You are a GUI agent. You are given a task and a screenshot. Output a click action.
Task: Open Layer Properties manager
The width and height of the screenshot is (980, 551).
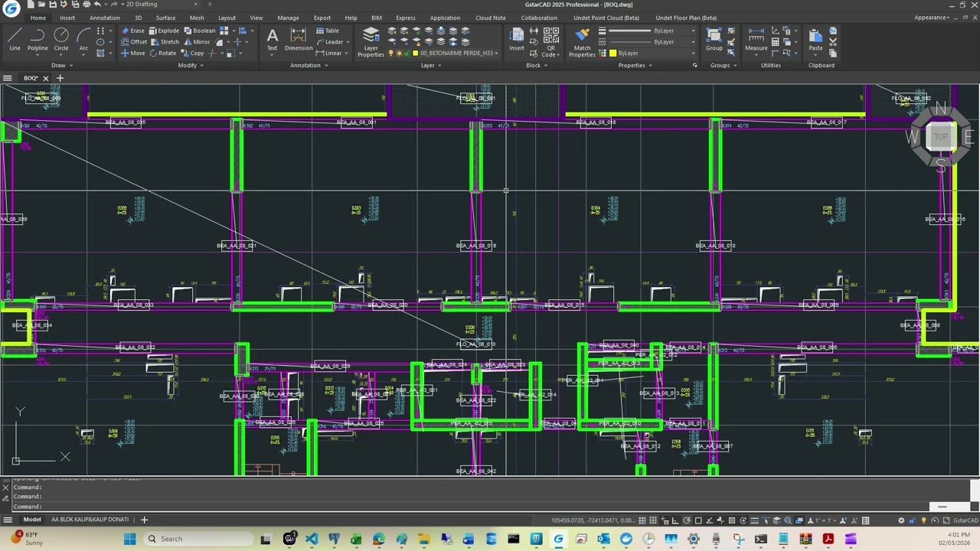pyautogui.click(x=371, y=42)
